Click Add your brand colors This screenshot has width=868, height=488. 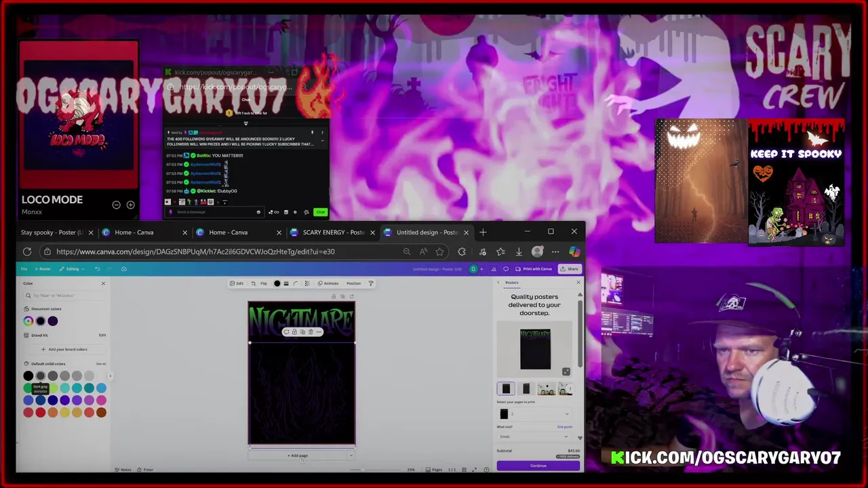(x=64, y=349)
